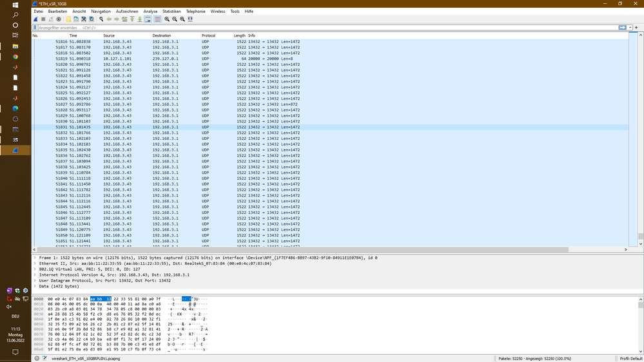Expand the User Datagram Protocol details
644x362 pixels.
click(35, 280)
